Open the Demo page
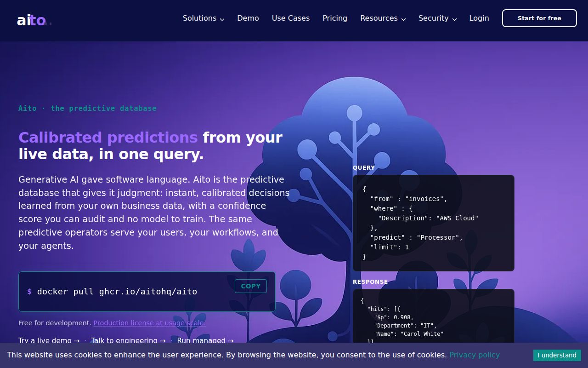Screen dimensions: 588x368 248,18
